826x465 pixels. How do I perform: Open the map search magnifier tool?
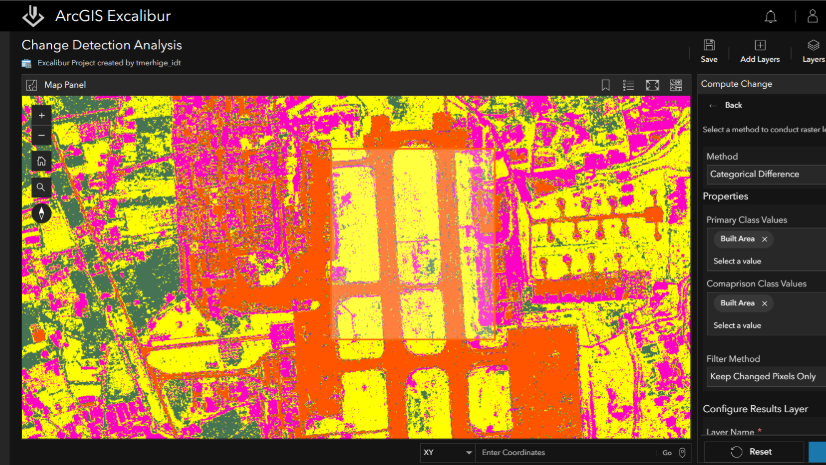click(42, 187)
